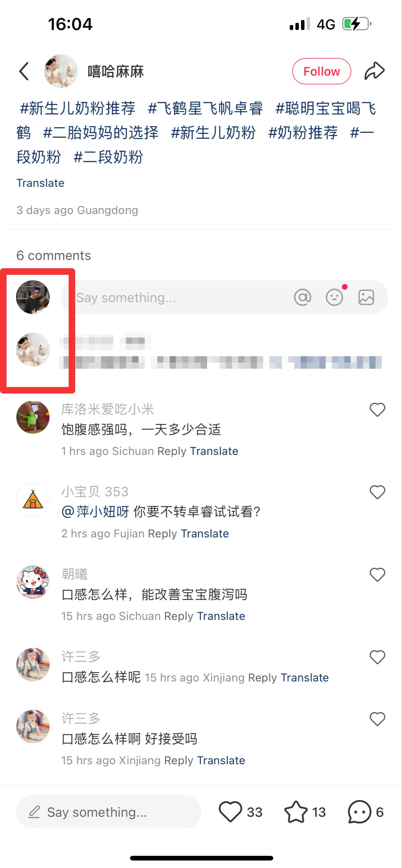Tap the share arrow icon
402x868 pixels.
(x=375, y=71)
